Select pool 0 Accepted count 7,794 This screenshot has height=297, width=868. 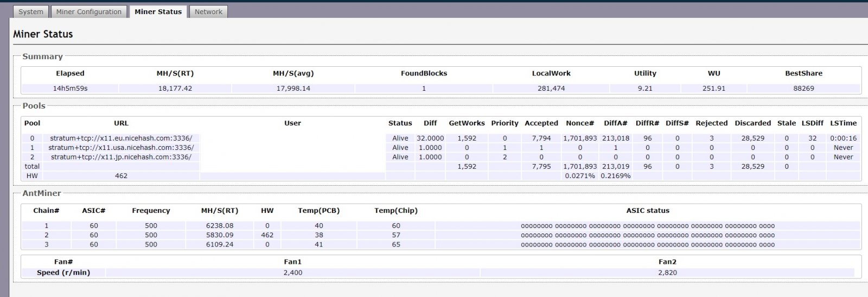pyautogui.click(x=541, y=138)
